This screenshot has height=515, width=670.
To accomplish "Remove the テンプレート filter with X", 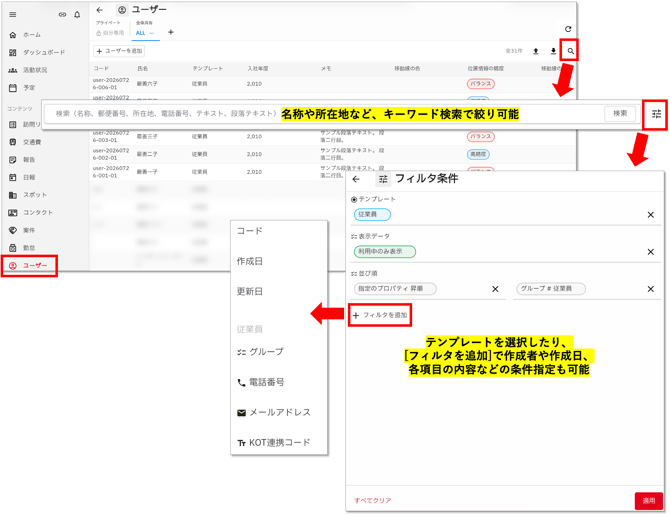I will pyautogui.click(x=650, y=215).
